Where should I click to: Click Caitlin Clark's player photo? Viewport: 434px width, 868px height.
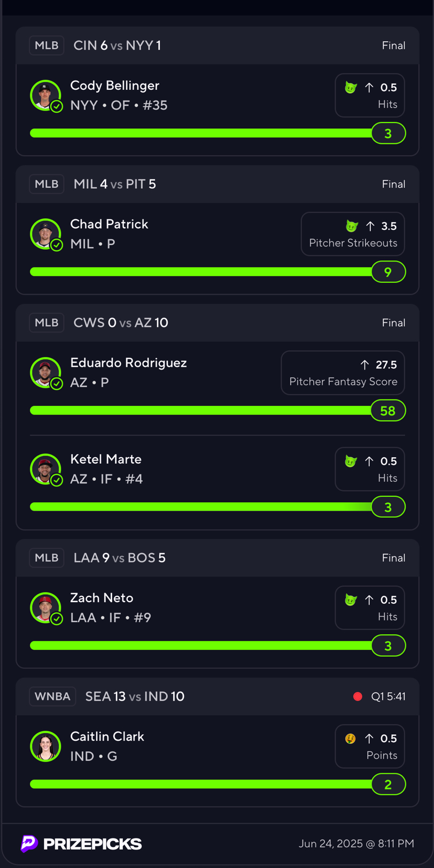click(x=45, y=746)
